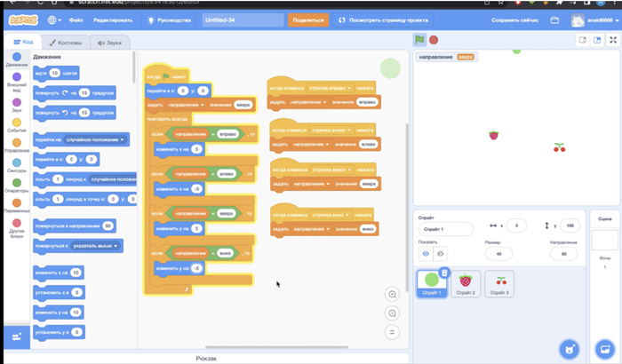This screenshot has width=622, height=364.
Task: Zoom in on the code workspace
Action: 392,295
